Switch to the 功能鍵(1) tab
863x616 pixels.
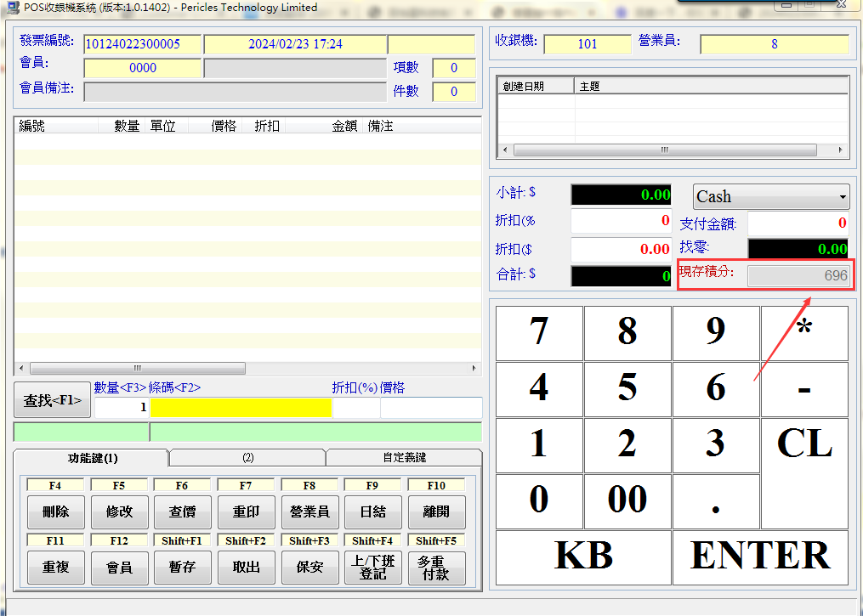(x=92, y=458)
